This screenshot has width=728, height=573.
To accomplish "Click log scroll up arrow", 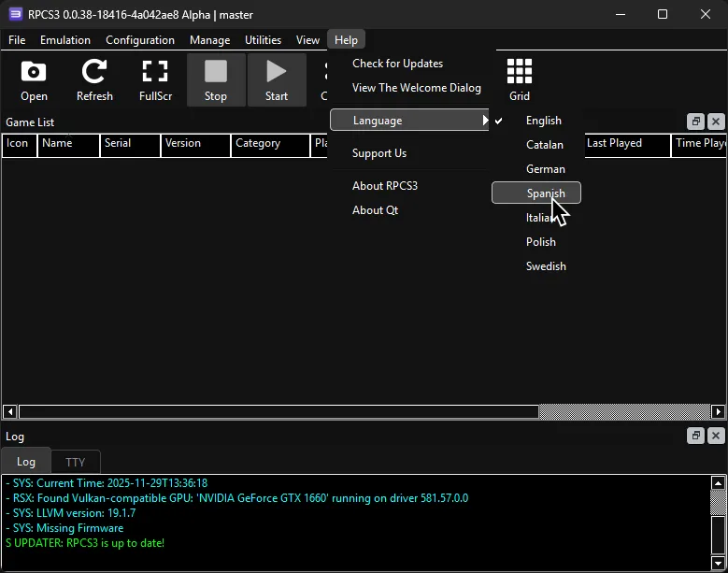I will point(718,483).
